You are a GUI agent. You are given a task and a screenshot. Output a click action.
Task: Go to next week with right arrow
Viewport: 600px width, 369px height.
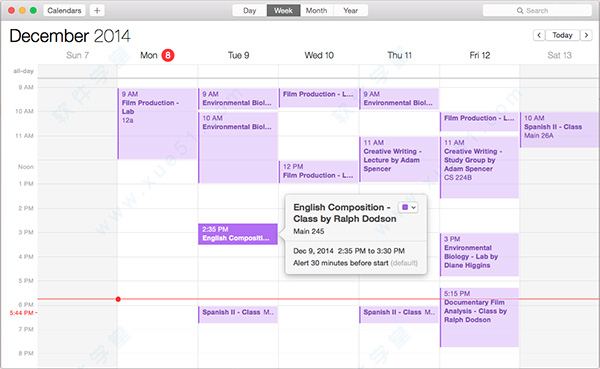coord(586,35)
